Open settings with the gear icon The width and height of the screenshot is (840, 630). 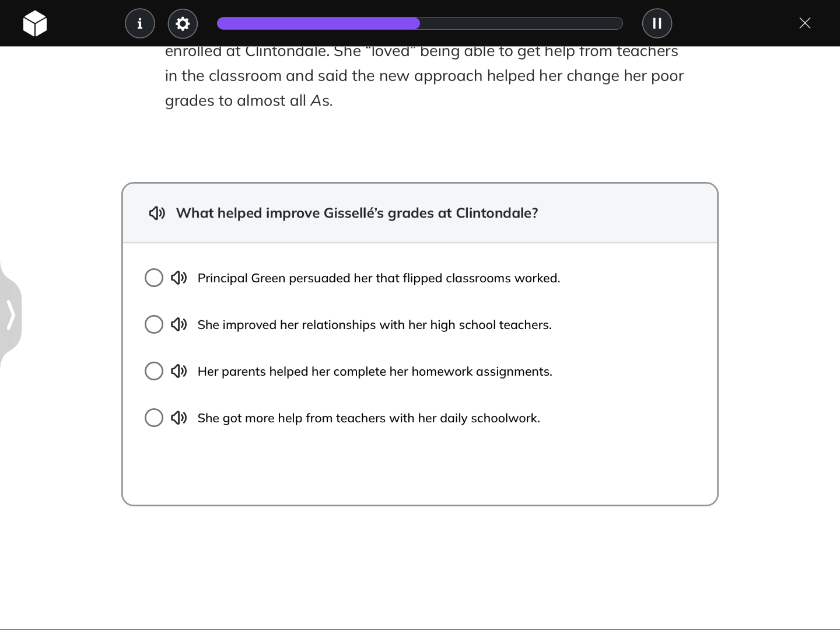click(183, 23)
